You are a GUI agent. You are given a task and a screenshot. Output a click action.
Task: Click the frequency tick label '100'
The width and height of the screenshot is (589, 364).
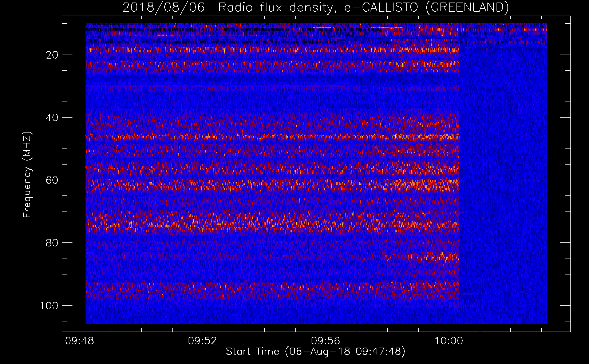[49, 305]
